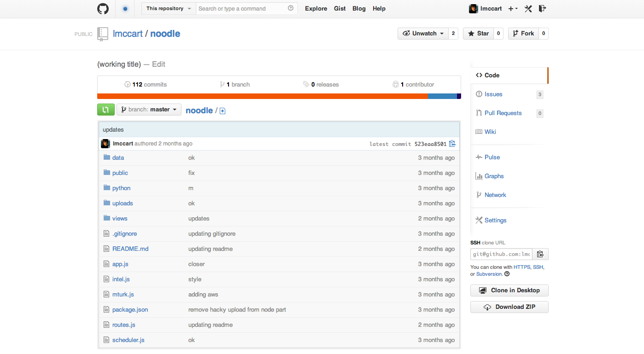Click the views folder icon
The width and height of the screenshot is (644, 354).
(107, 218)
